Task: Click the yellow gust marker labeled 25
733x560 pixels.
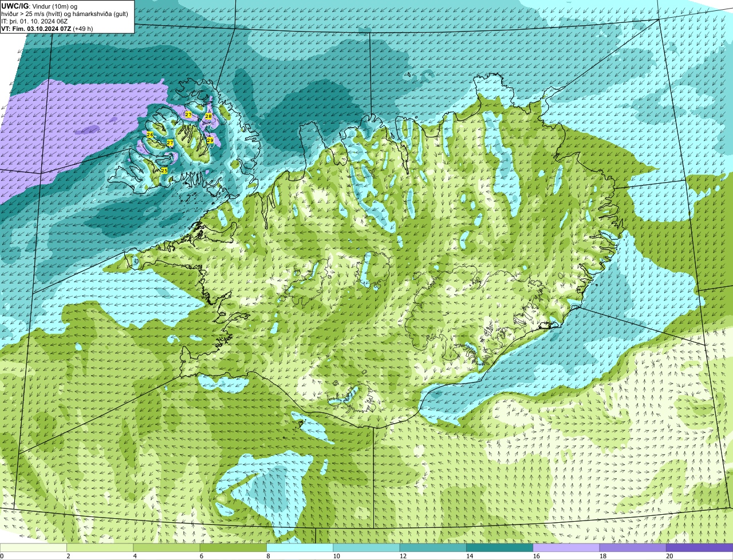Action: [164, 171]
